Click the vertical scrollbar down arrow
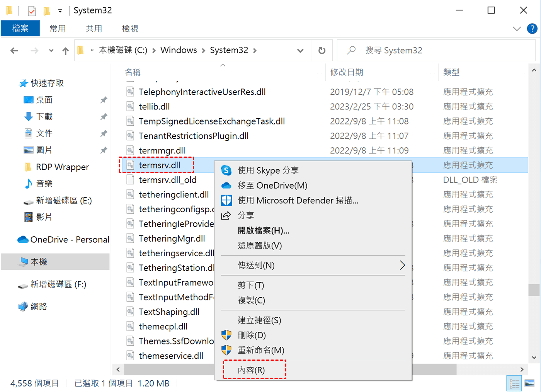The image size is (541, 392). tap(534, 358)
